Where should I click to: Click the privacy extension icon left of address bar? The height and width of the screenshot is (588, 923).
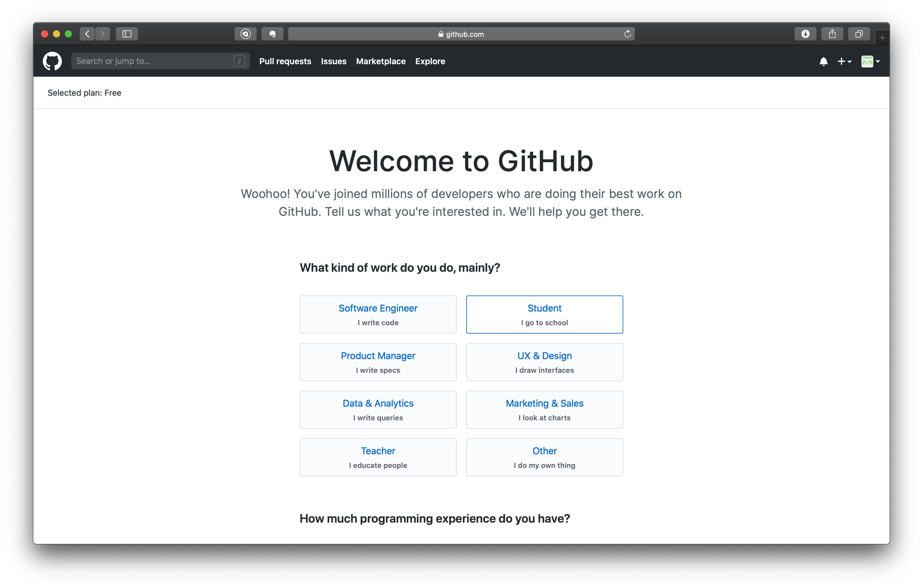pos(245,34)
